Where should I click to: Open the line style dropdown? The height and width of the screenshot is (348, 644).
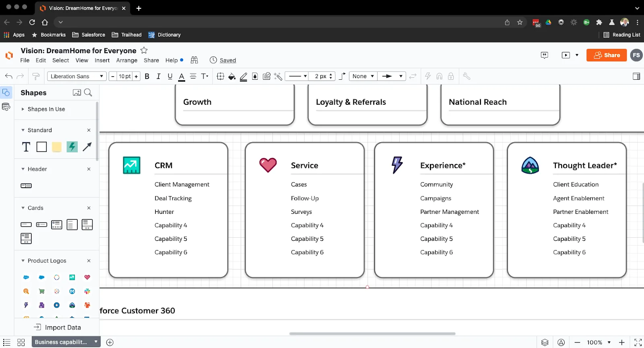coord(297,76)
